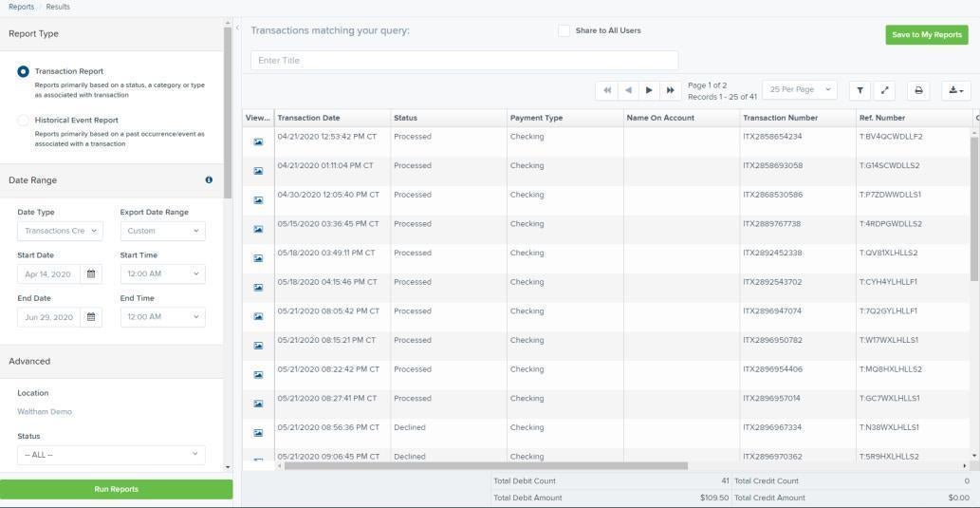Sort by Ref. Number column header
This screenshot has height=508, width=980.
(914, 118)
